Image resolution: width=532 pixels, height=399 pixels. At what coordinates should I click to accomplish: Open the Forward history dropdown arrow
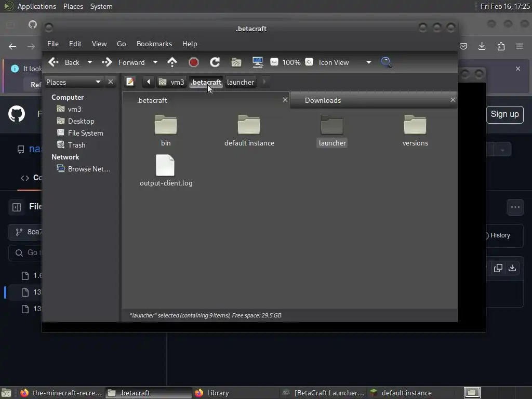(155, 62)
